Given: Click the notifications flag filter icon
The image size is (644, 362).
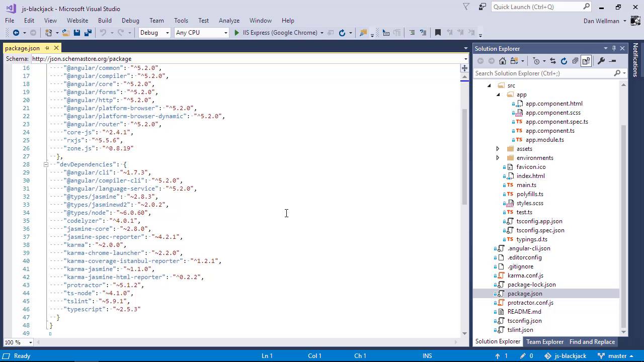Looking at the screenshot, I should click(x=466, y=7).
